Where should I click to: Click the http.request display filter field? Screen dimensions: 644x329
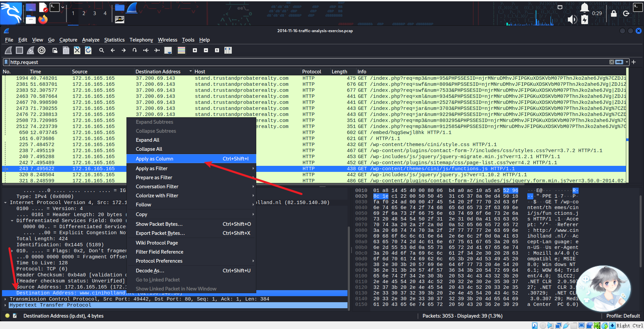(302, 62)
